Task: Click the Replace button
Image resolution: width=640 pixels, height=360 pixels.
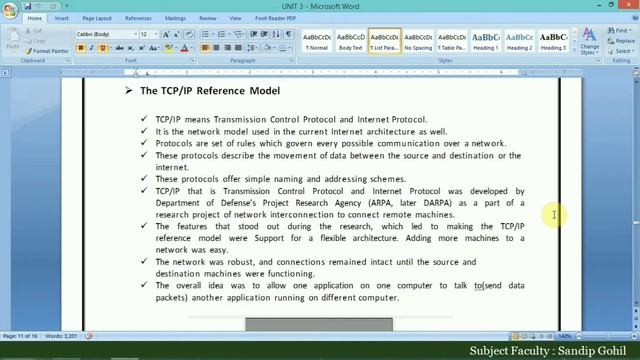Action: click(621, 41)
